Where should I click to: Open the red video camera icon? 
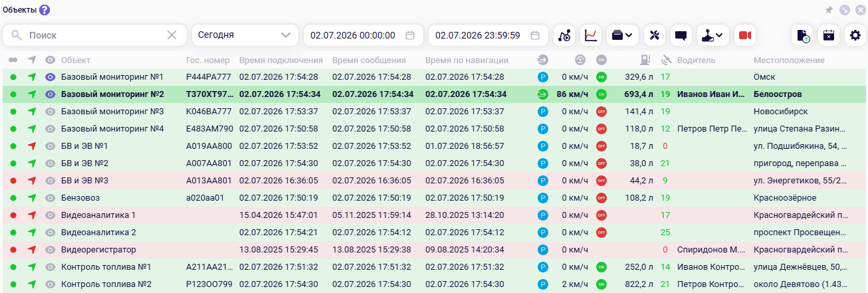pos(744,35)
